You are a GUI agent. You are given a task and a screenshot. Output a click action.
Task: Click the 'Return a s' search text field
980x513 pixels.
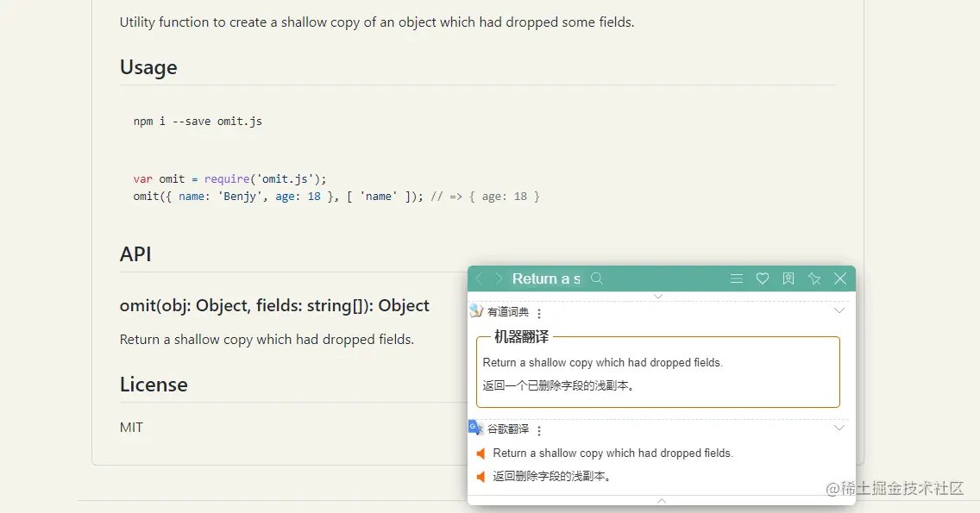click(x=545, y=278)
